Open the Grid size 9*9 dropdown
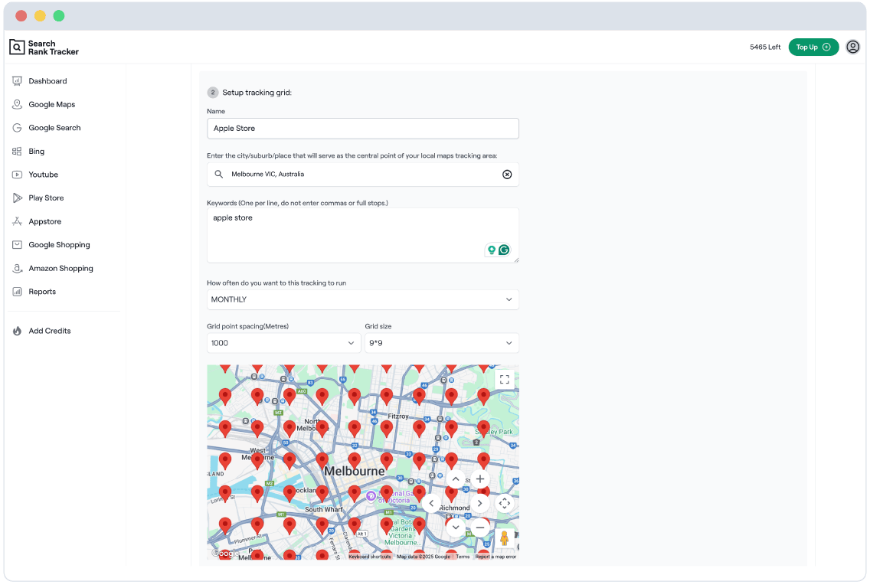870x588 pixels. [x=442, y=343]
